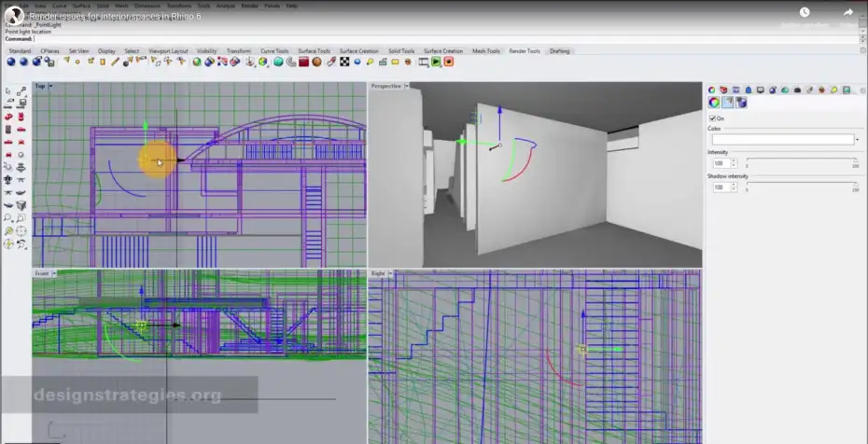Open the Render menu
Image resolution: width=868 pixels, height=444 pixels.
[249, 6]
